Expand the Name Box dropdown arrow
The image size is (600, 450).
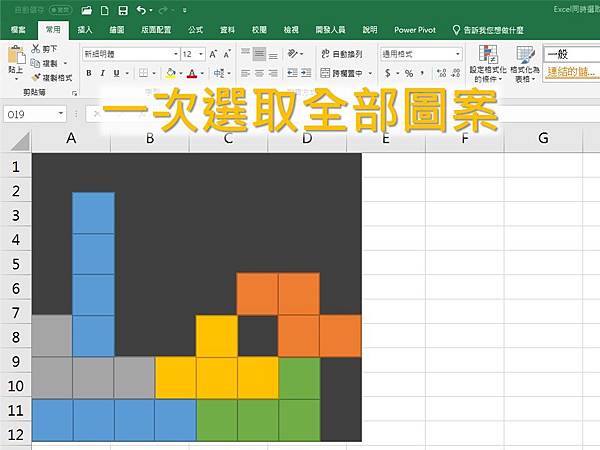point(60,114)
